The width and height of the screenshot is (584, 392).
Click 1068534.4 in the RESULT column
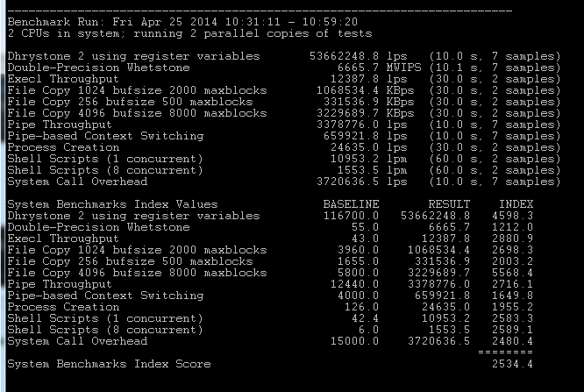[x=438, y=250]
